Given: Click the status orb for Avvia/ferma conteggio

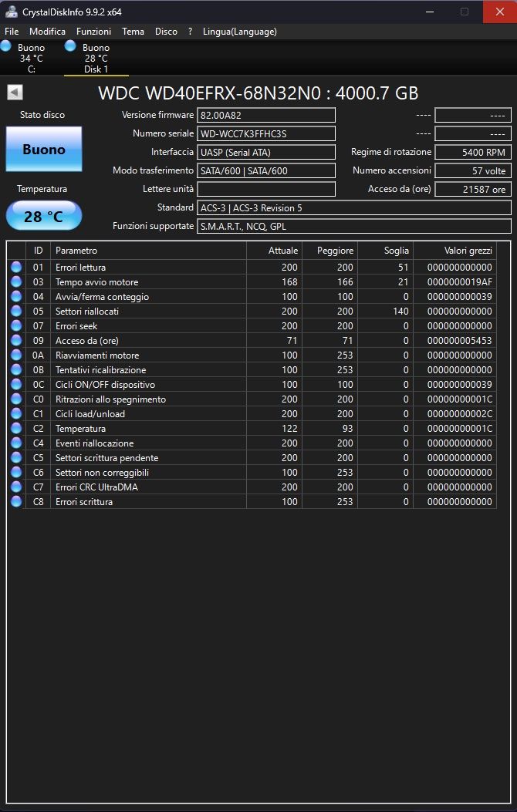Looking at the screenshot, I should point(16,297).
